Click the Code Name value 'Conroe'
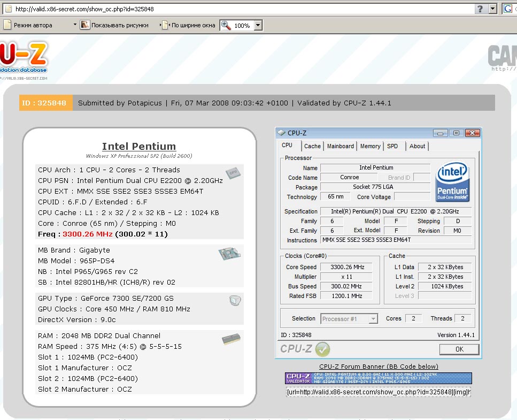The height and width of the screenshot is (420, 517). (349, 177)
